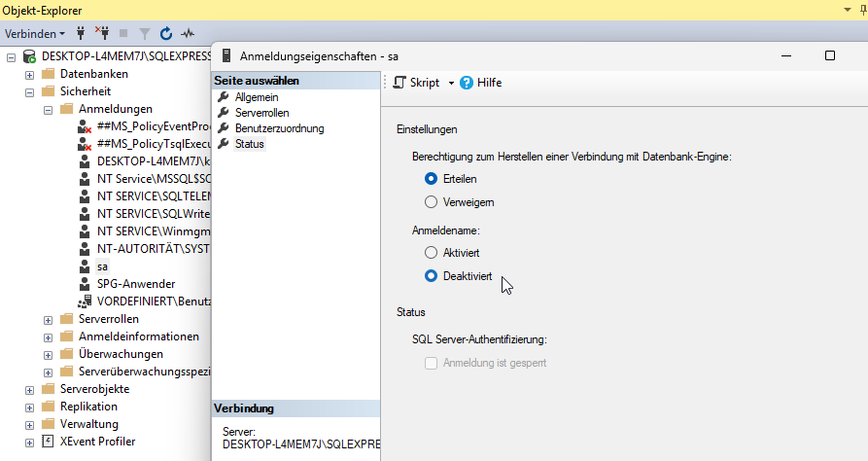Select the Verweigern radio button
868x461 pixels.
(432, 202)
